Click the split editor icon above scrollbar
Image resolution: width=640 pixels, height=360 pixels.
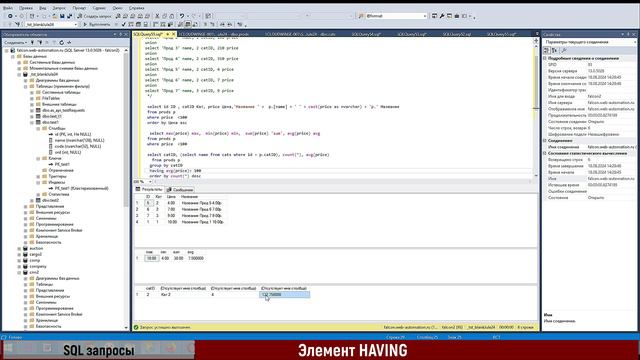536,41
